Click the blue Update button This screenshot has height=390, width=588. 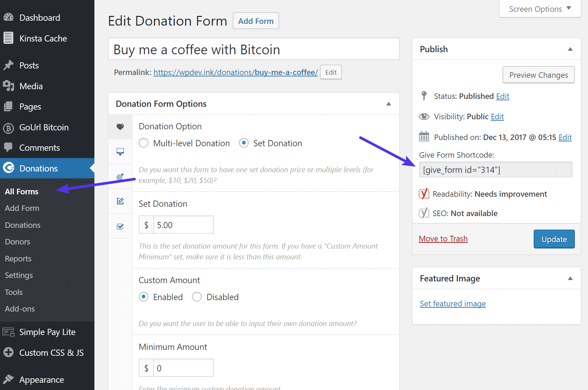point(554,239)
